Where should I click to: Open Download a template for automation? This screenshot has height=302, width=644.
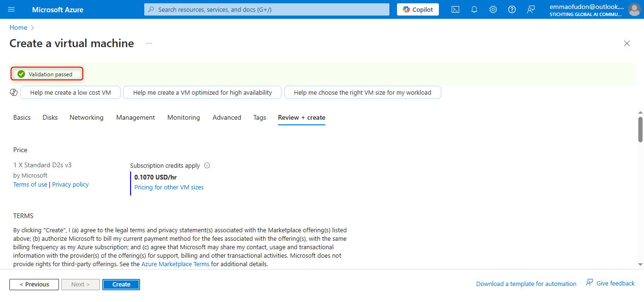(526, 284)
